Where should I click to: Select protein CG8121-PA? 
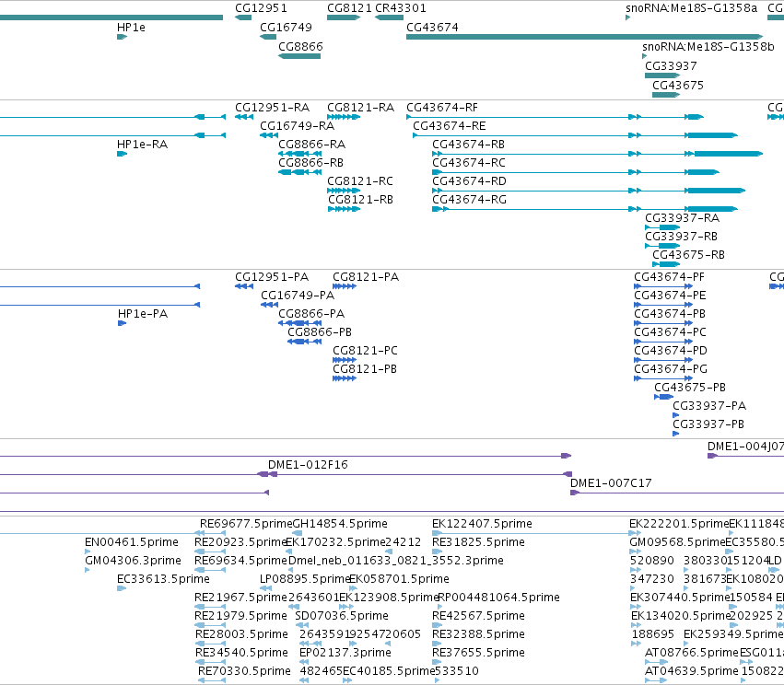tap(345, 286)
